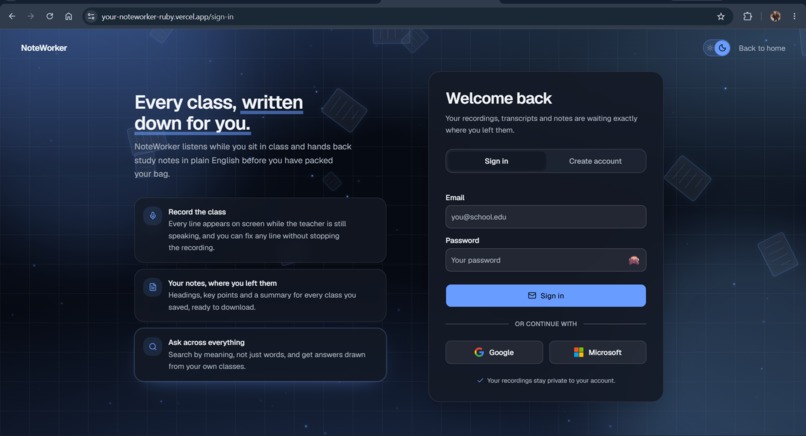806x436 pixels.
Task: Click the microphone icon on Record the class
Action: [x=153, y=216]
